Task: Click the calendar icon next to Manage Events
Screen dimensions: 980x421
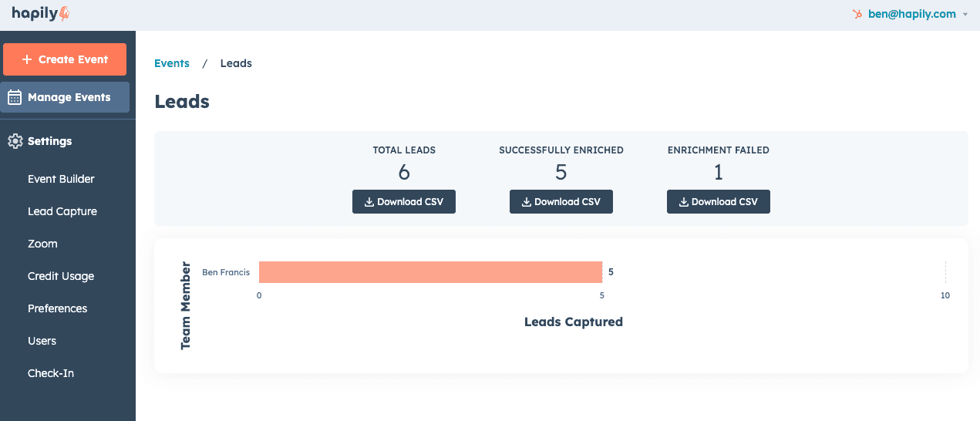Action: pyautogui.click(x=15, y=97)
